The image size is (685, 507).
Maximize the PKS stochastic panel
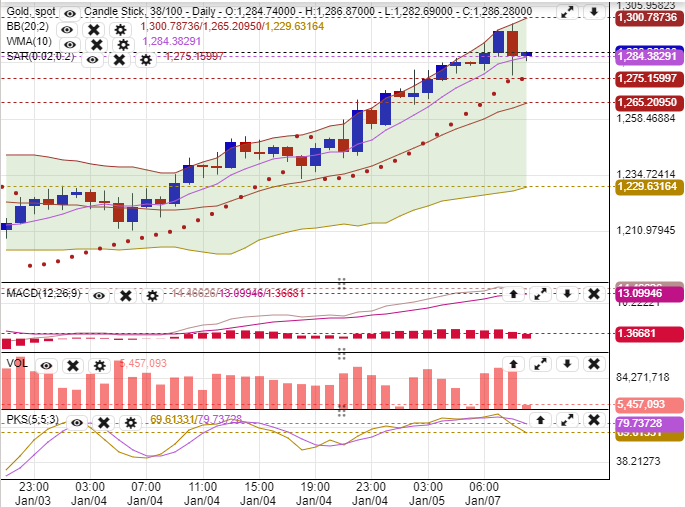click(x=540, y=421)
